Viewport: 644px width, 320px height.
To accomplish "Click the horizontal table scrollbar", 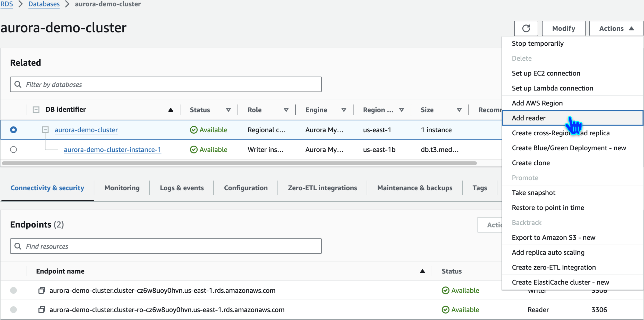I will 239,163.
